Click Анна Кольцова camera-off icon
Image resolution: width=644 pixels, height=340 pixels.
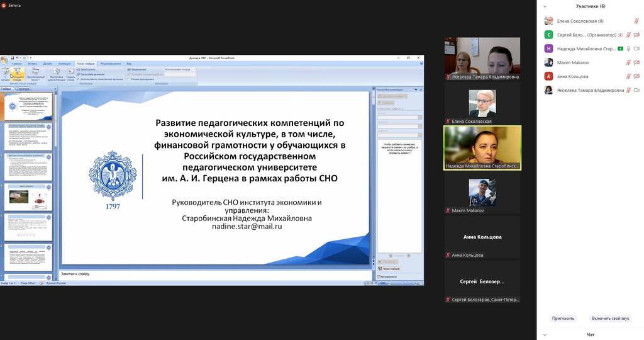click(636, 76)
